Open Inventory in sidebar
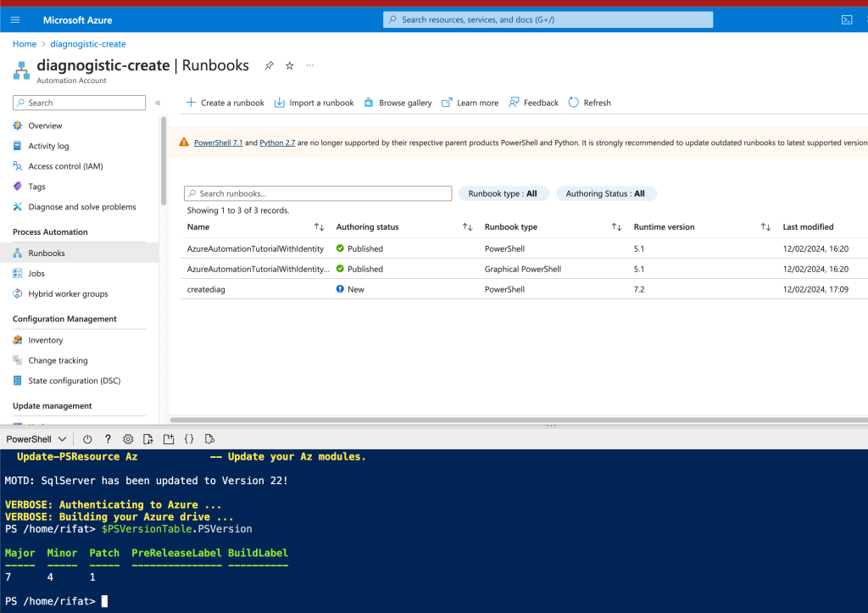868x613 pixels. (46, 340)
